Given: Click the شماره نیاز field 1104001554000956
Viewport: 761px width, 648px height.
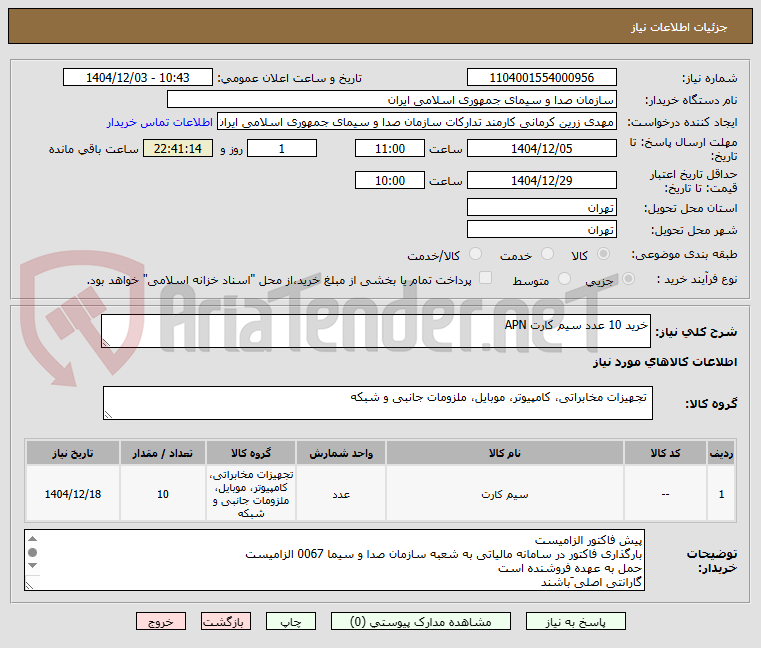Looking at the screenshot, I should click(542, 77).
